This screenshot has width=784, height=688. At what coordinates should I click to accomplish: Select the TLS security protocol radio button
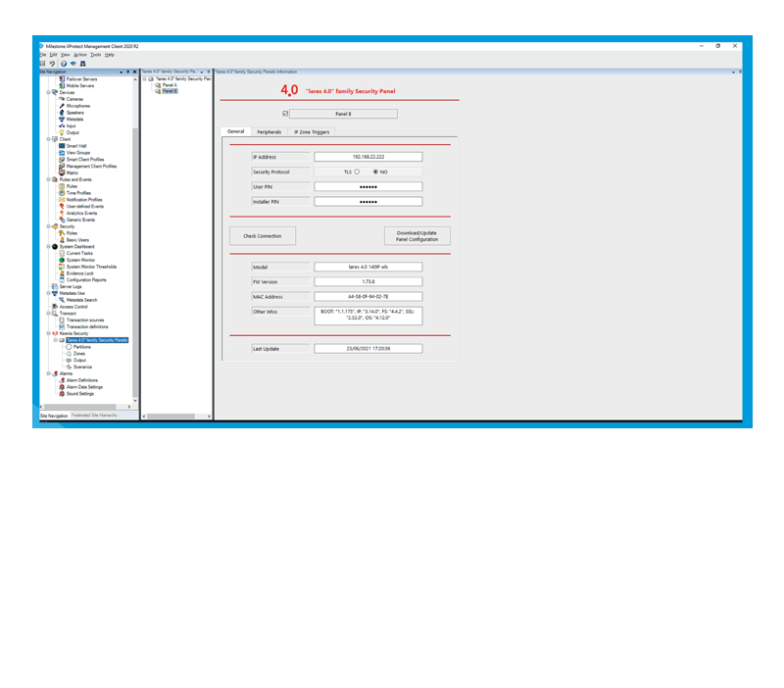(357, 172)
